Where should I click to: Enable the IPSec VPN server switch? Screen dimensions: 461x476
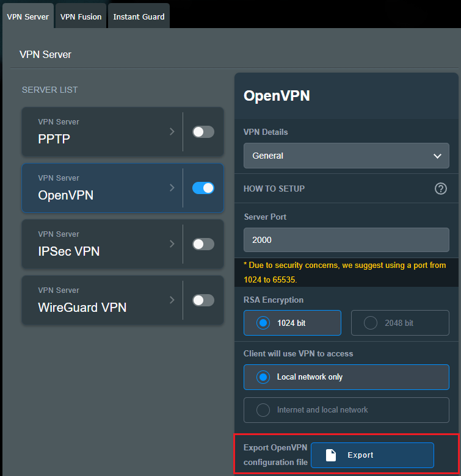pos(203,244)
